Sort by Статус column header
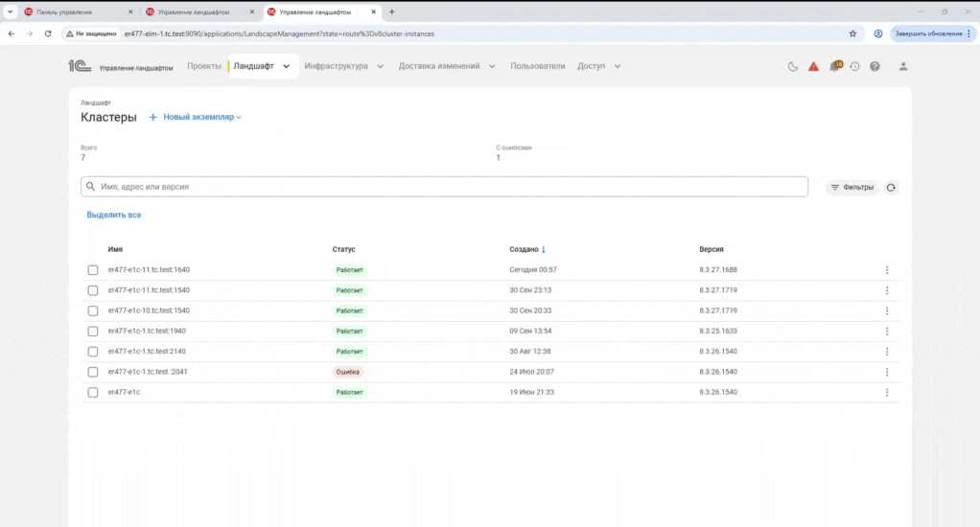 point(343,249)
